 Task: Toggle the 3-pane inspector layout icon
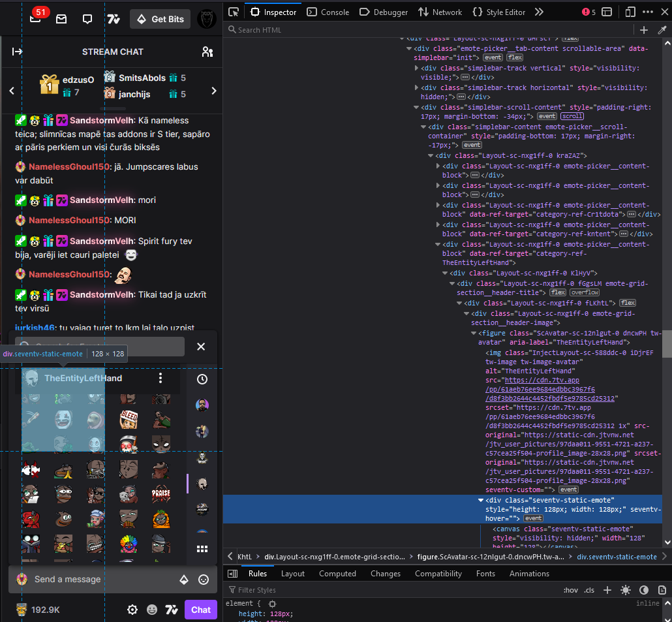click(233, 574)
